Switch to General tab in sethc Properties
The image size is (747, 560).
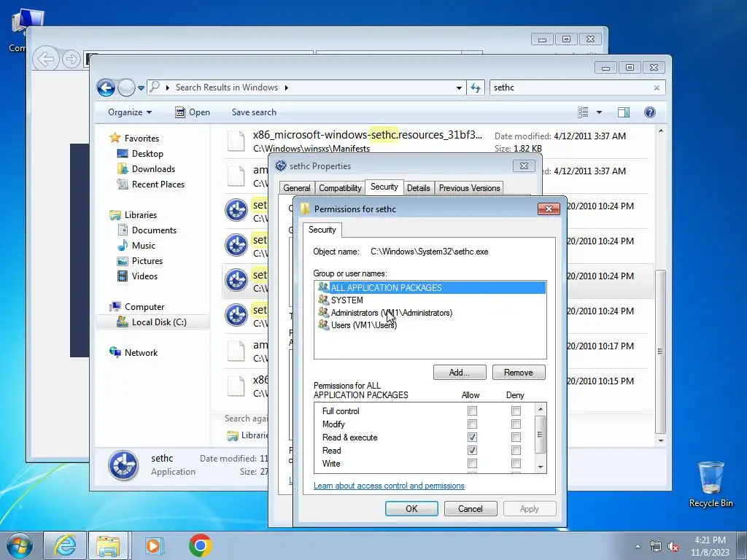click(297, 188)
